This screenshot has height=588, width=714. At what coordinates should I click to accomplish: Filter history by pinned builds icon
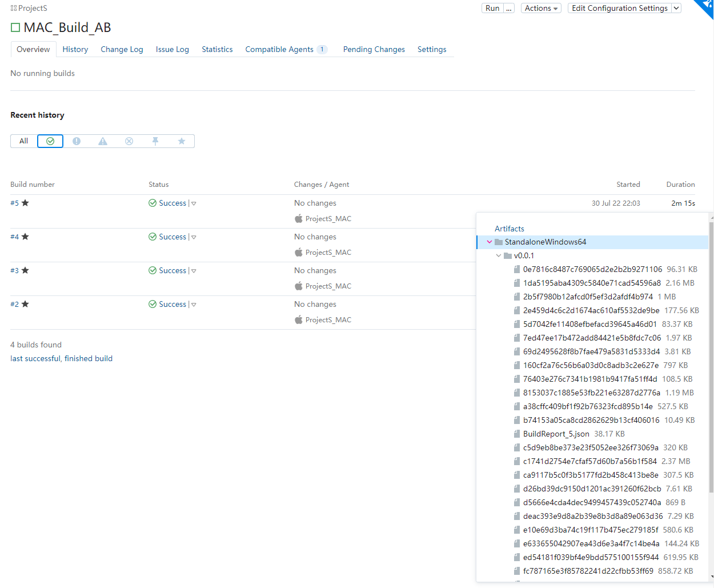click(155, 141)
